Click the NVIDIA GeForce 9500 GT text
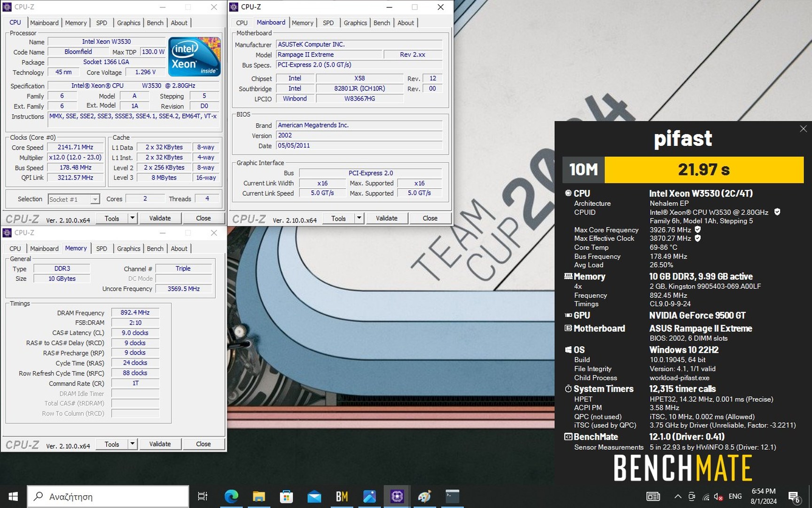This screenshot has height=508, width=812. [x=697, y=316]
